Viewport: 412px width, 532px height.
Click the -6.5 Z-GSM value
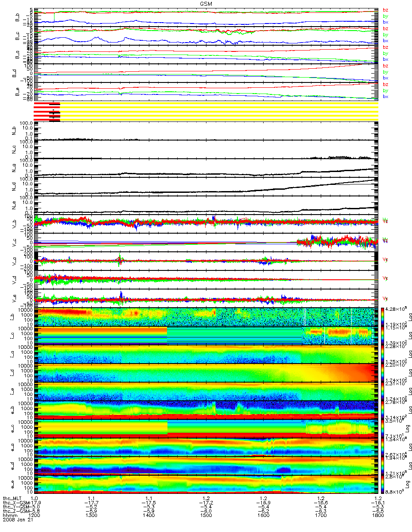[378, 512]
